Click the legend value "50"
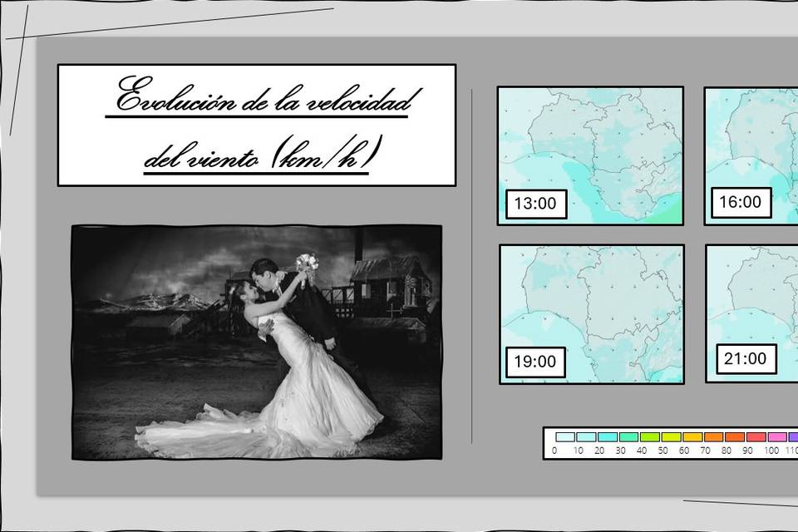Viewport: 798px width, 532px height. [x=663, y=451]
